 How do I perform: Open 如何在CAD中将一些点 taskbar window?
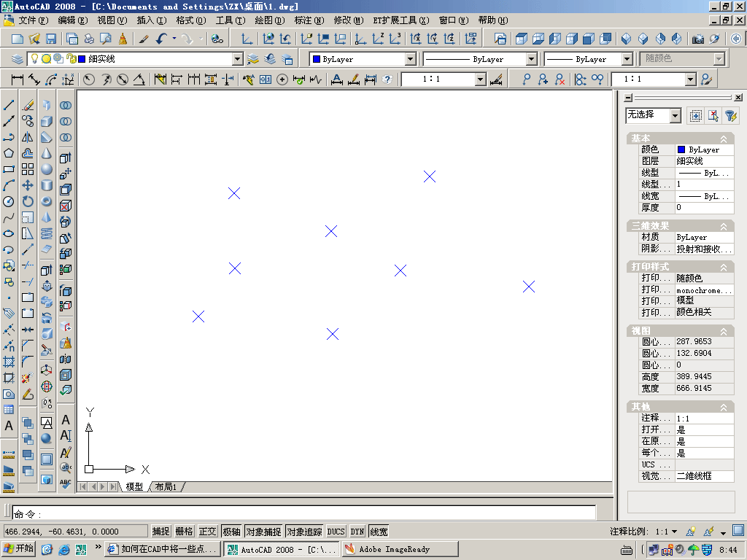[163, 549]
